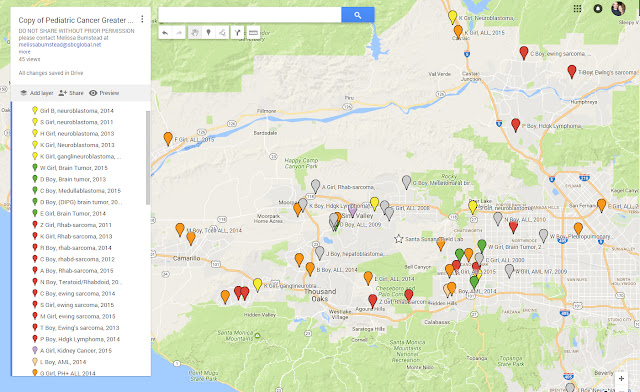This screenshot has width=640, height=392.
Task: Click orange pin 'E Girl, ALL, 2014' near Agoura
Action: pyautogui.click(x=368, y=277)
